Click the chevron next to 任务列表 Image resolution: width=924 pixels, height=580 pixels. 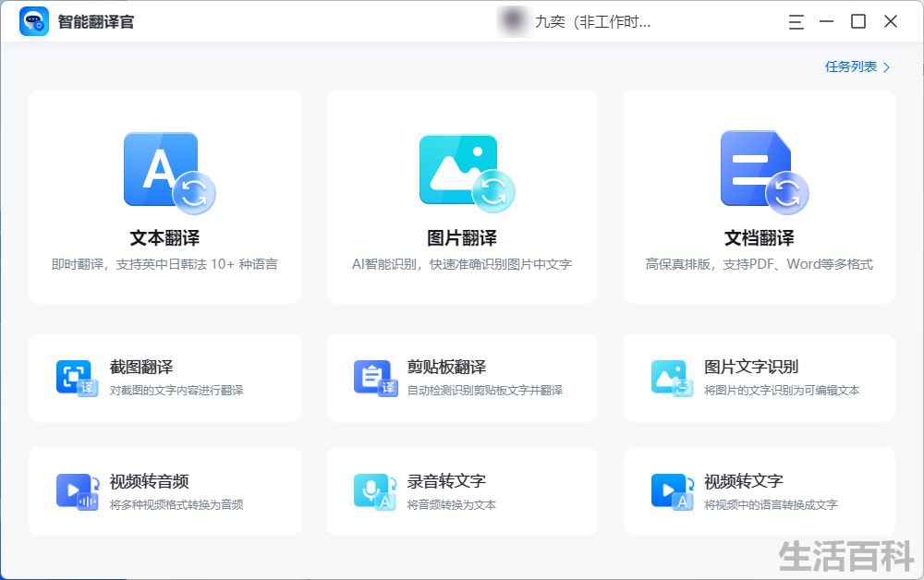tap(886, 67)
